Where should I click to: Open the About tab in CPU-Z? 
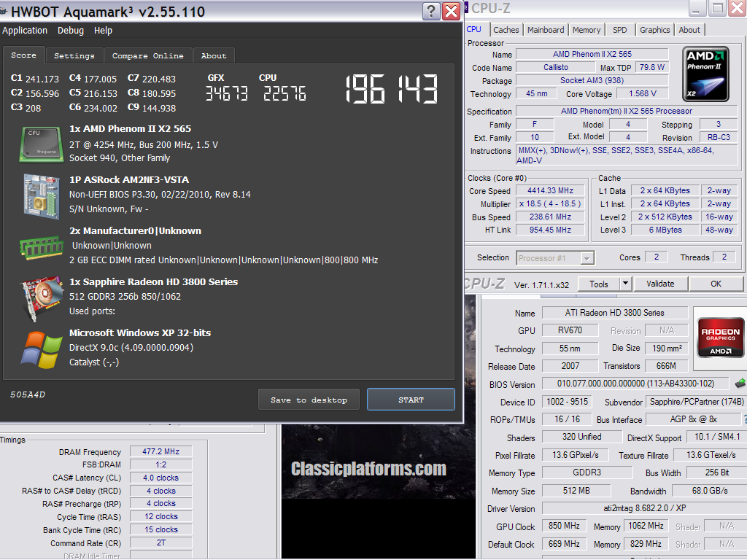[689, 30]
